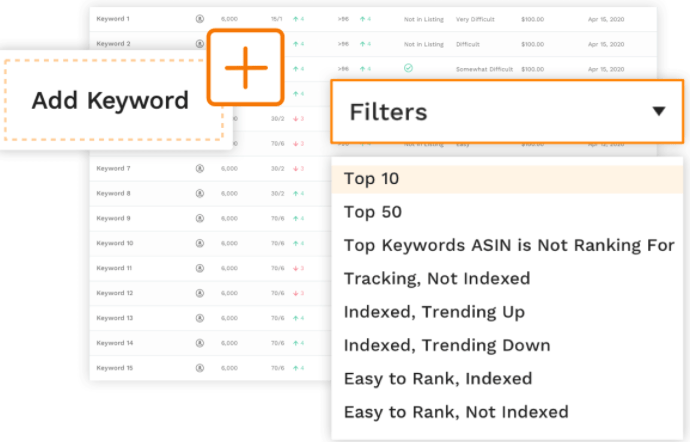Click the user icon in Keyword 12 row
Viewport: 690px width, 442px height.
(200, 293)
